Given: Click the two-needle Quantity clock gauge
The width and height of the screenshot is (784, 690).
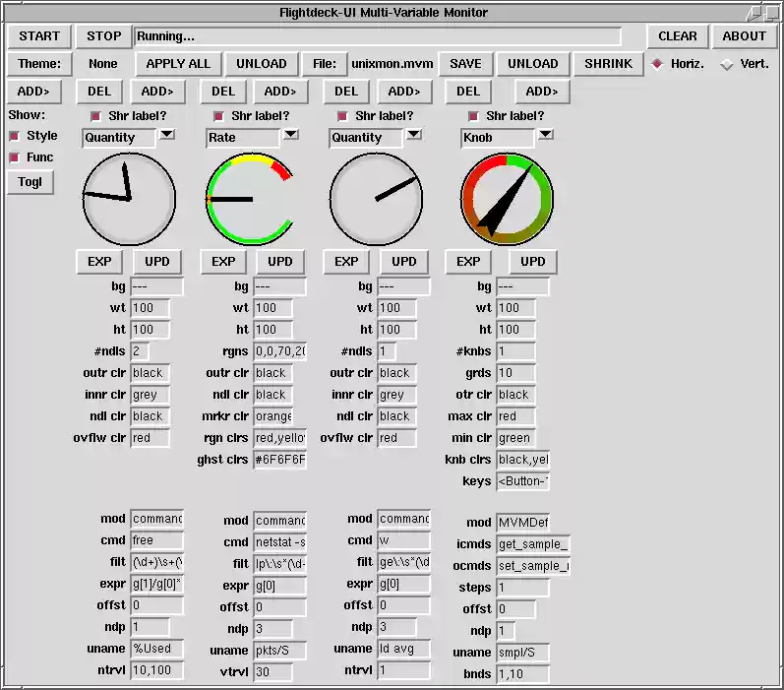Looking at the screenshot, I should tap(129, 199).
